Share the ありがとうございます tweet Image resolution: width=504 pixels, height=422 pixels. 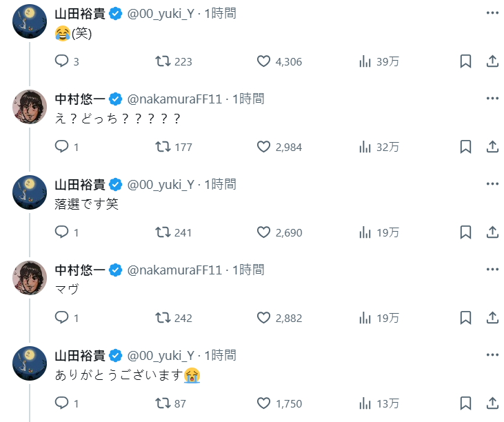coord(492,403)
